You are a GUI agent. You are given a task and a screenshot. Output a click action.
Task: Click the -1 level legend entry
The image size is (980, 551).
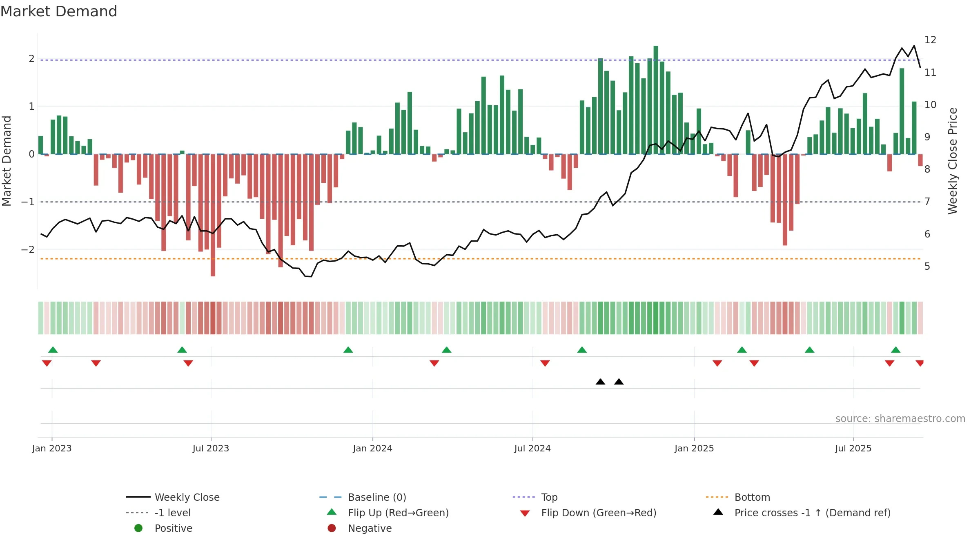click(158, 513)
